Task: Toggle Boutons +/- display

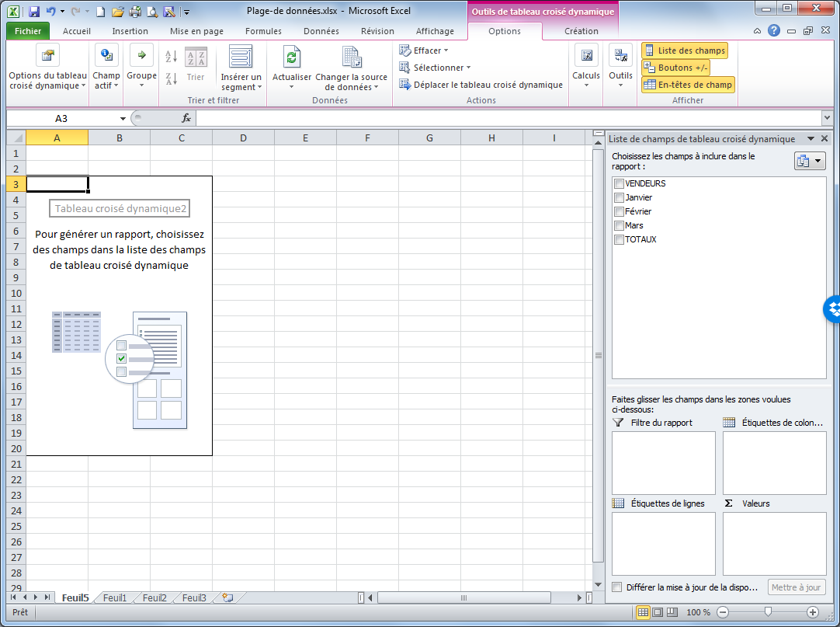Action: [676, 68]
